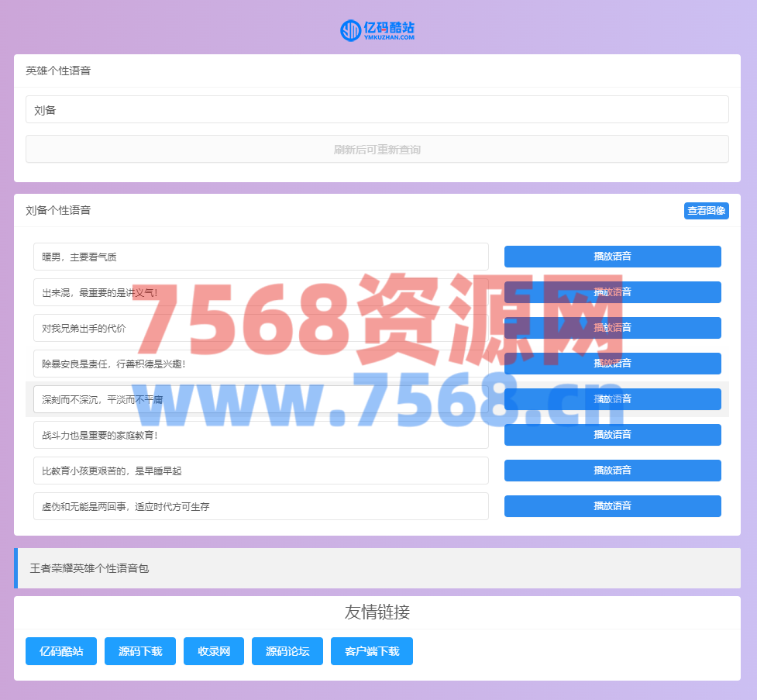Open the 客户端下载 link
The height and width of the screenshot is (700, 757).
click(x=372, y=651)
